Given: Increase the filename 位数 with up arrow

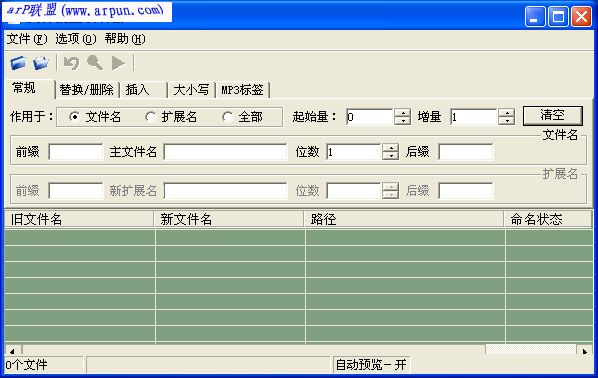Looking at the screenshot, I should point(391,148).
